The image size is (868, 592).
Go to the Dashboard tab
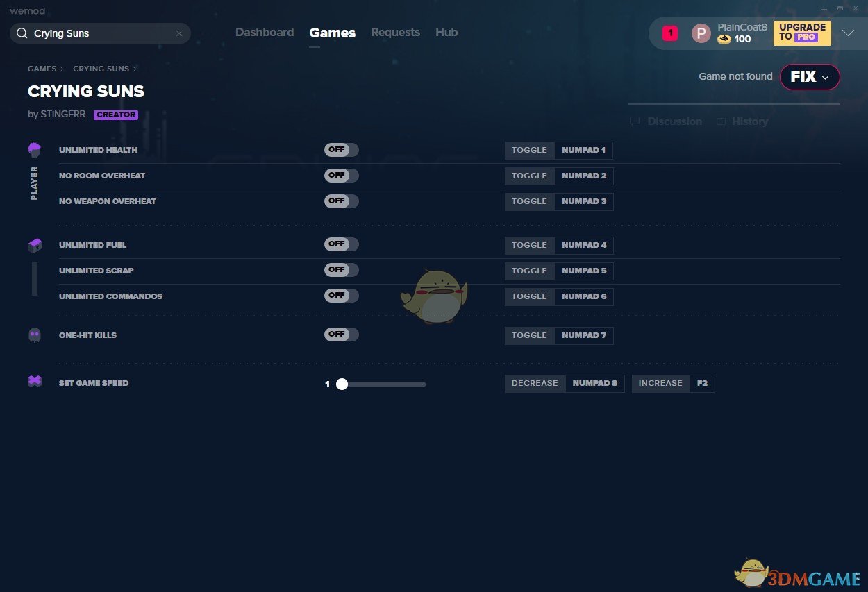(265, 33)
